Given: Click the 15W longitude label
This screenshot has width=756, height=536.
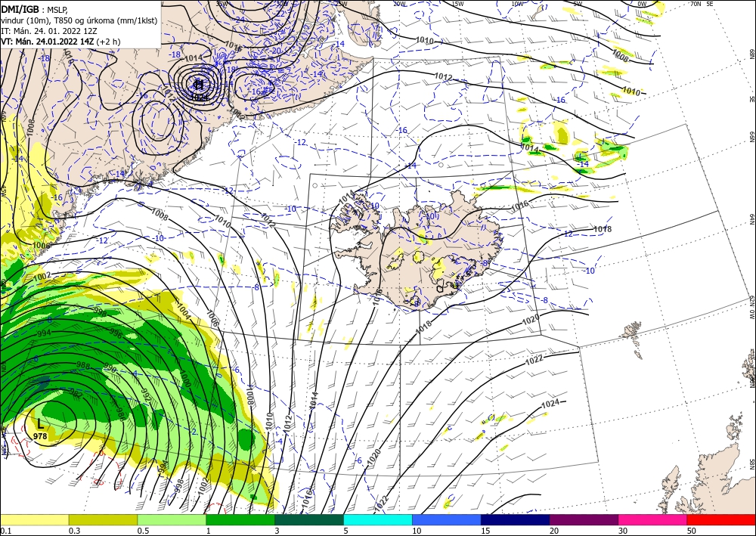Looking at the screenshot, I should (458, 4).
